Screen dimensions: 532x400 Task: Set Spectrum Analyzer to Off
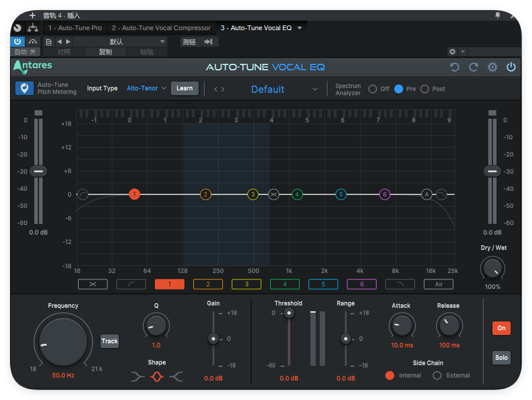click(x=372, y=89)
